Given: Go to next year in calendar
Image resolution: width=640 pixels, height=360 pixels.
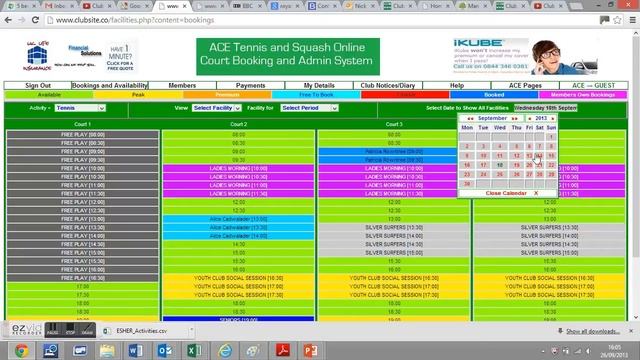Looking at the screenshot, I should coord(553,118).
